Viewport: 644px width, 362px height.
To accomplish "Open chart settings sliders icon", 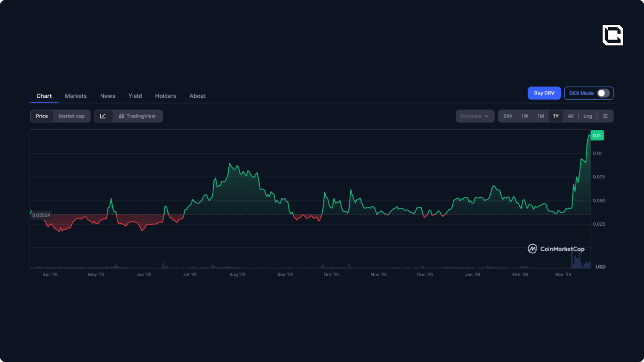I will (x=605, y=116).
